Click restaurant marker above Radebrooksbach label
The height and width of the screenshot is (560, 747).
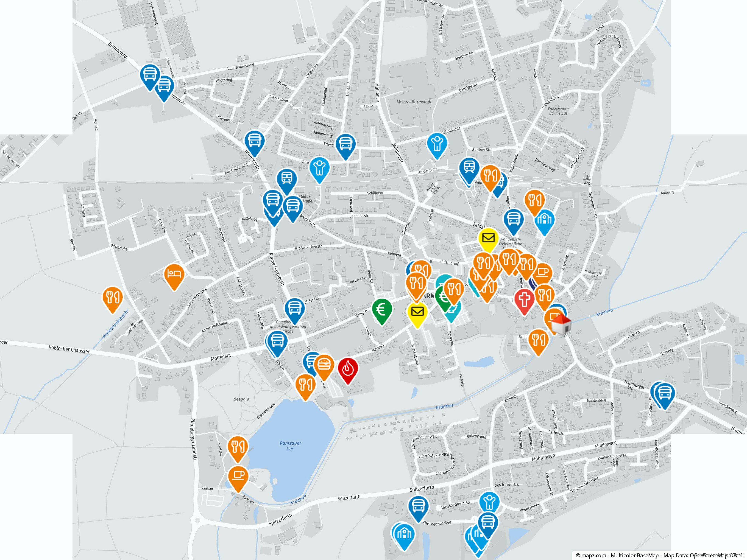tap(112, 300)
